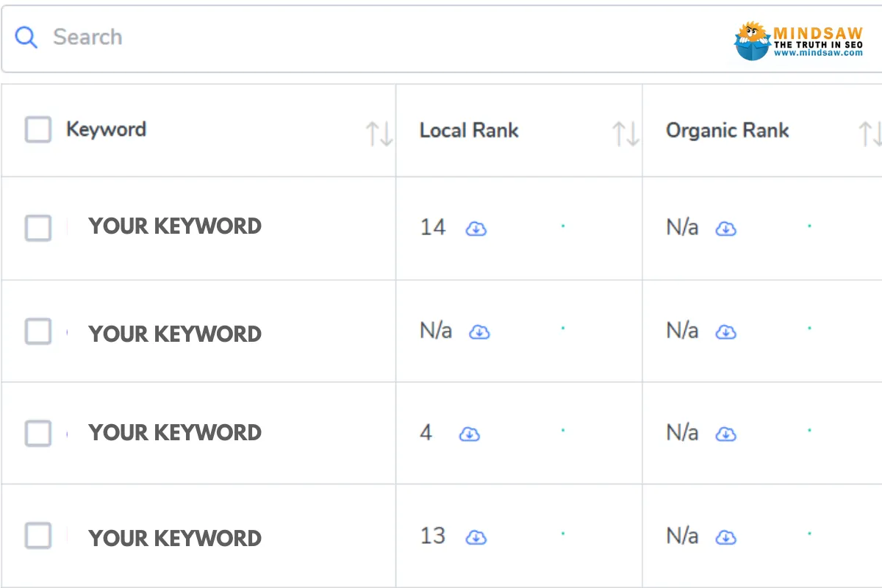This screenshot has width=882, height=588.
Task: Click the magnifying glass search icon
Action: click(x=26, y=37)
